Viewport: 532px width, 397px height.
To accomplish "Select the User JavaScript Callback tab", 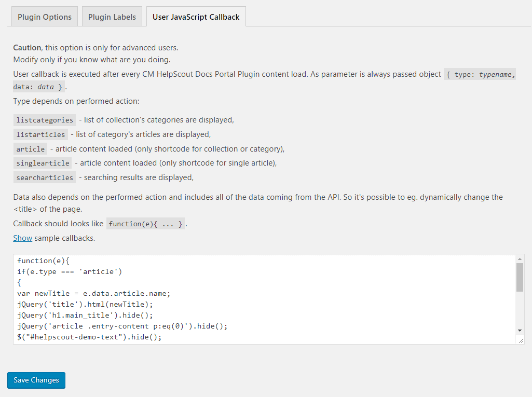I will click(196, 17).
